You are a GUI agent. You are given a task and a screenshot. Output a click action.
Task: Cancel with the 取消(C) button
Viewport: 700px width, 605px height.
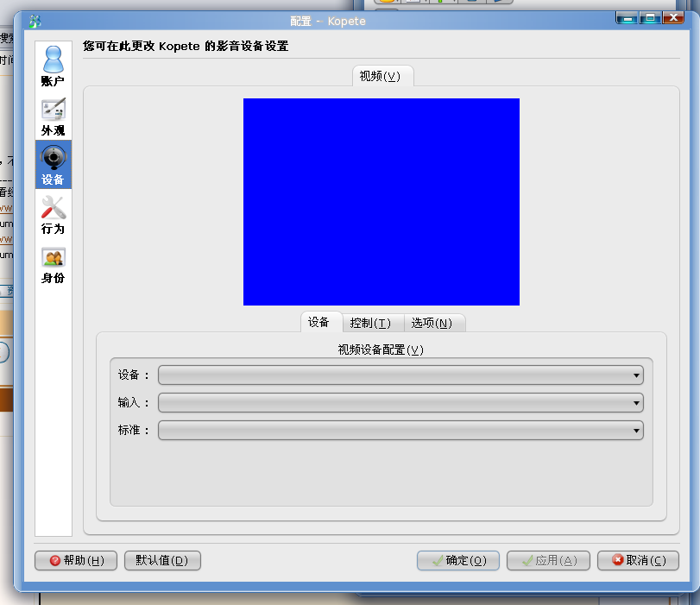[x=638, y=560]
